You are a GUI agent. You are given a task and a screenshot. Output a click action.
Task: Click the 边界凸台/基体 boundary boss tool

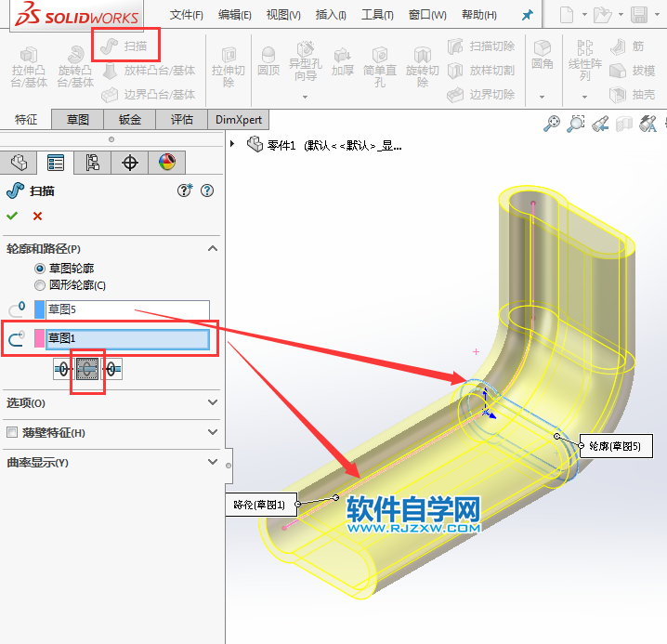(x=149, y=95)
